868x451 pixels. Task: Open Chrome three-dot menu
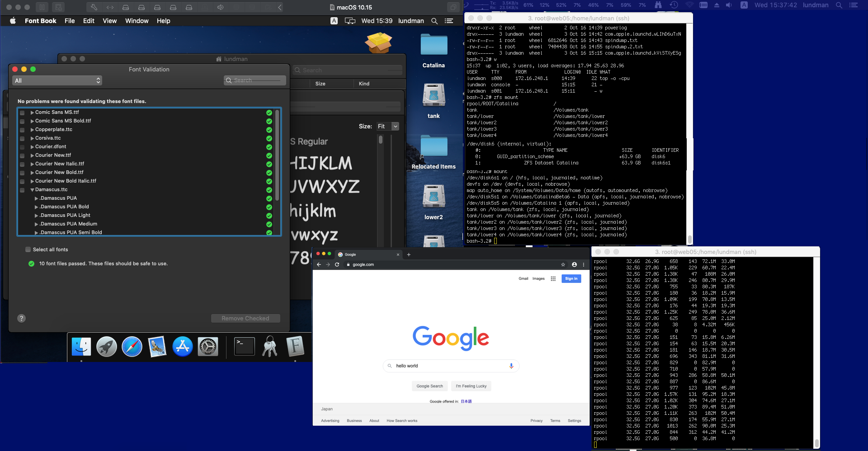[x=583, y=264]
